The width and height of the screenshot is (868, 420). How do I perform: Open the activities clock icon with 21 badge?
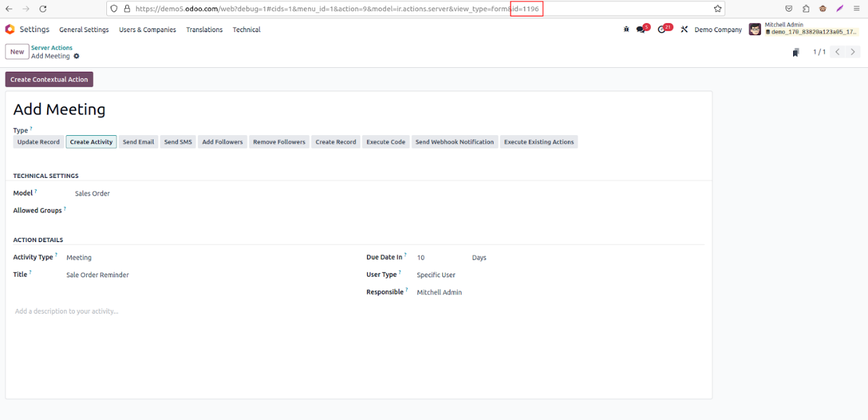point(664,29)
